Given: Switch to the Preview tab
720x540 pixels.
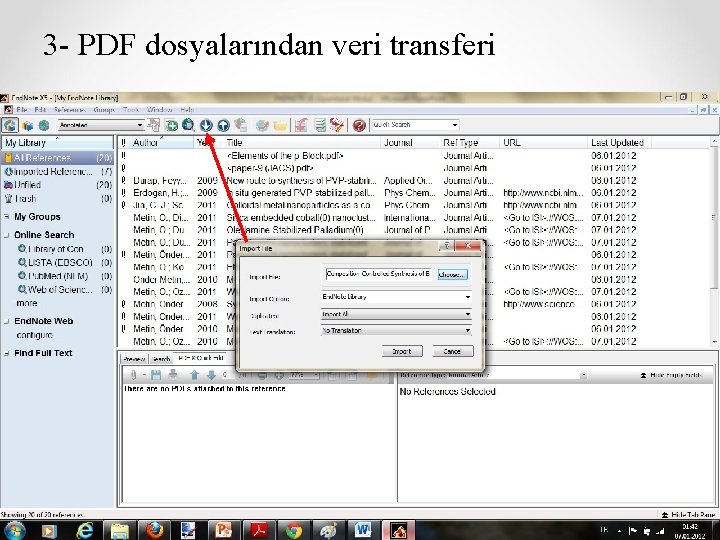Looking at the screenshot, I should (x=134, y=359).
